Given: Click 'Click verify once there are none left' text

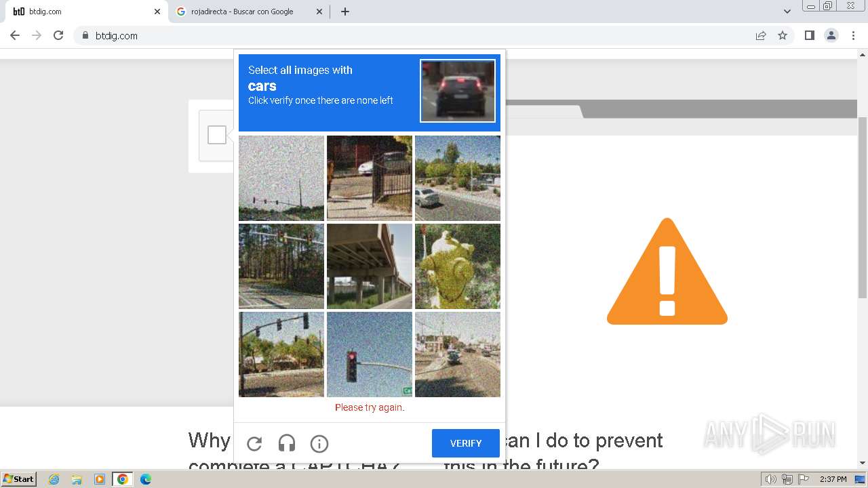Looking at the screenshot, I should click(x=321, y=100).
